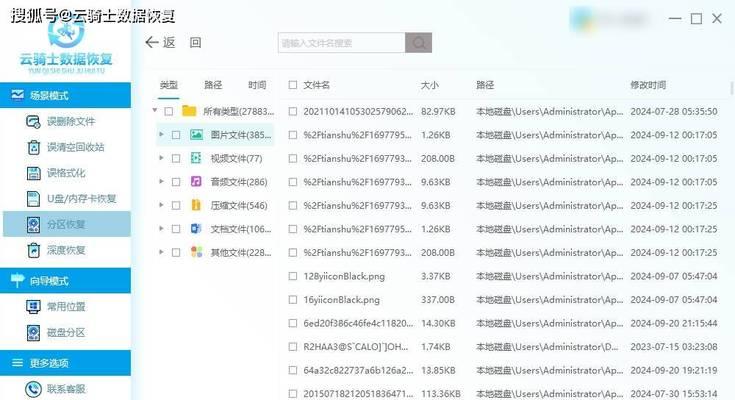735x400 pixels.
Task: Click the file list vertical scrollbar
Action: tap(732, 88)
